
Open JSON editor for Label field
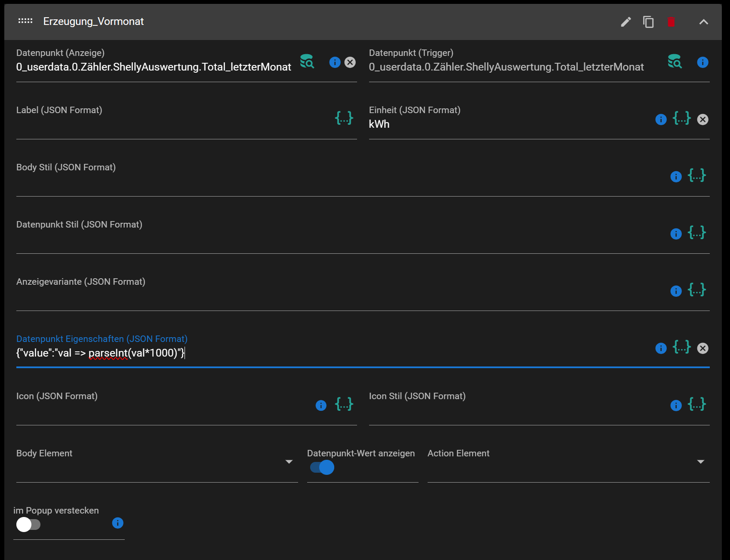coord(344,118)
